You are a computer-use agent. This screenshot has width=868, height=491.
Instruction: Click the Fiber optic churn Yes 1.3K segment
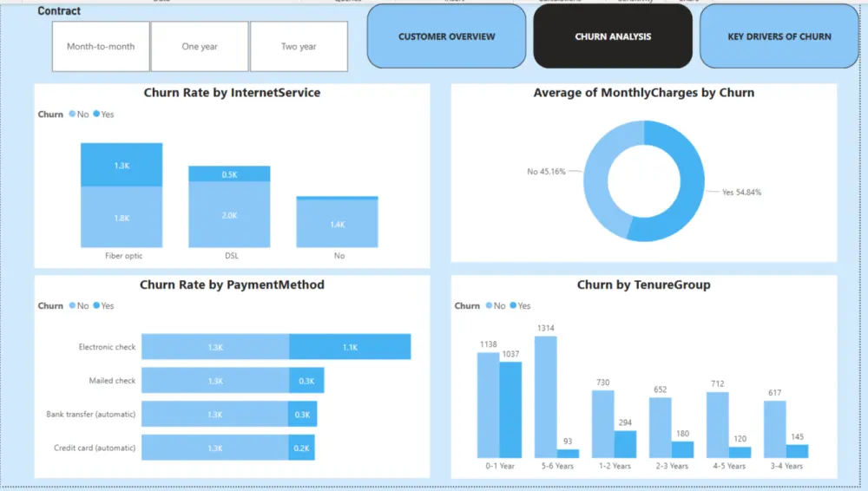pos(122,165)
